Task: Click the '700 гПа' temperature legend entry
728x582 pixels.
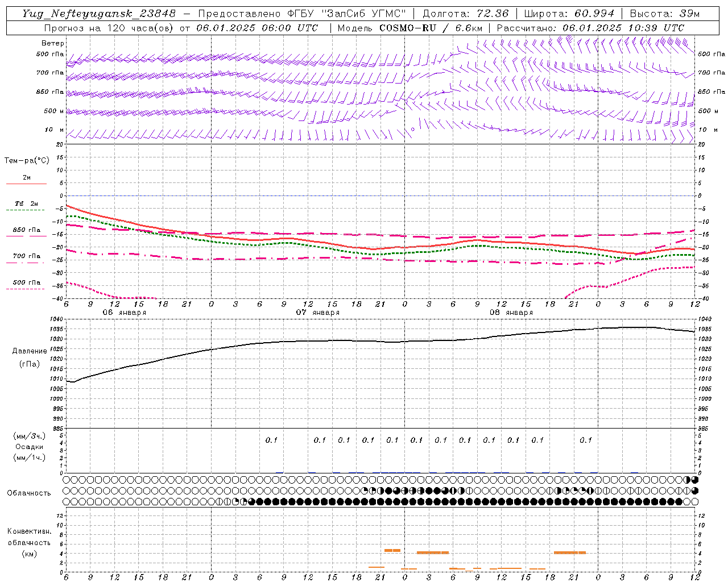Action: pos(26,256)
